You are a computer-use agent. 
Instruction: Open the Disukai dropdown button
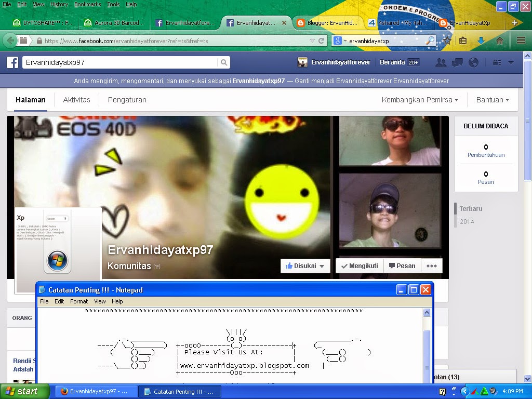(305, 265)
